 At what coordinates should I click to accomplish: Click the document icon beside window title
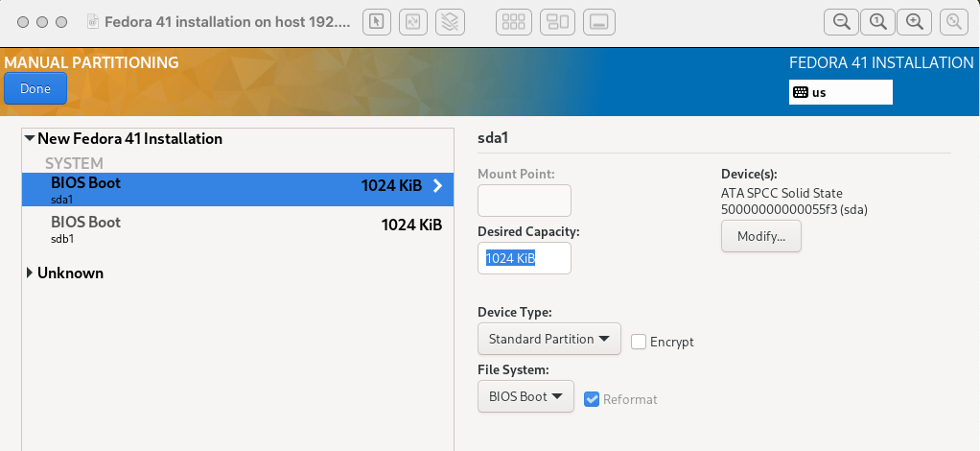[x=93, y=22]
